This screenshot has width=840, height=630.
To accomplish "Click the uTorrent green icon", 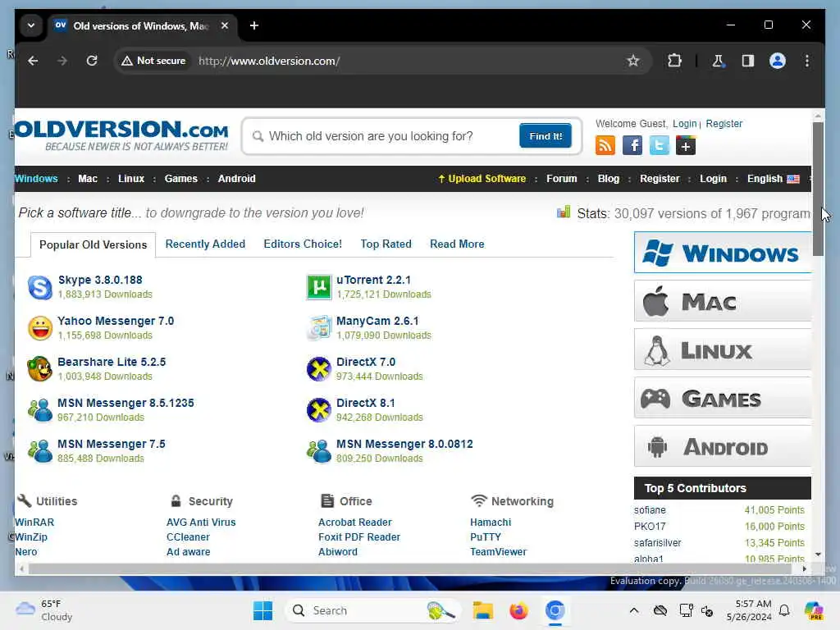I will (x=319, y=287).
